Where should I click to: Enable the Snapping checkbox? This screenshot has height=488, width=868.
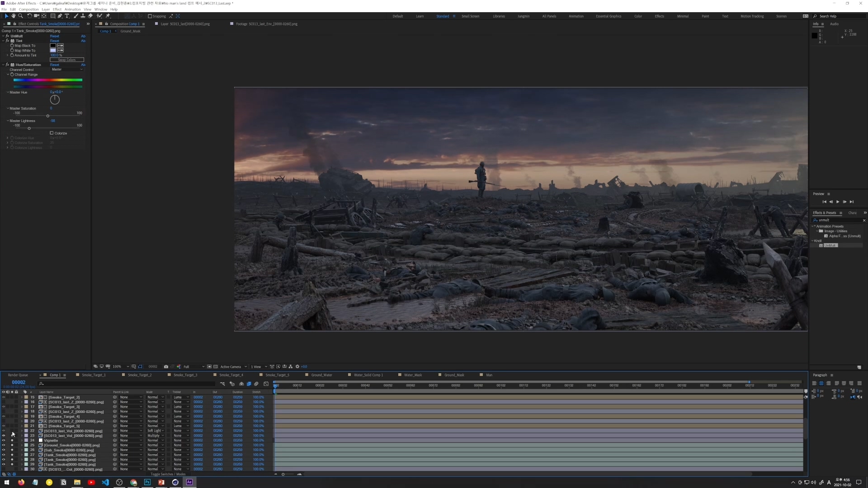[x=150, y=16]
